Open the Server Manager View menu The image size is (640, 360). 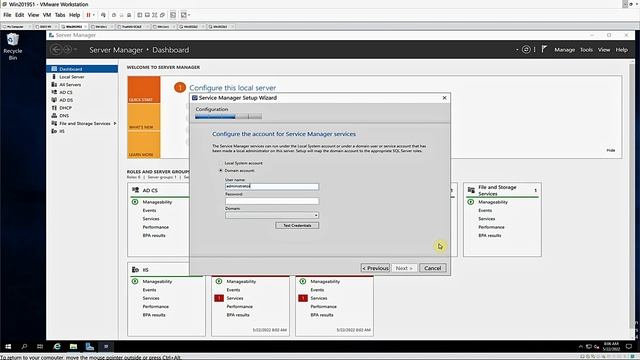click(604, 50)
